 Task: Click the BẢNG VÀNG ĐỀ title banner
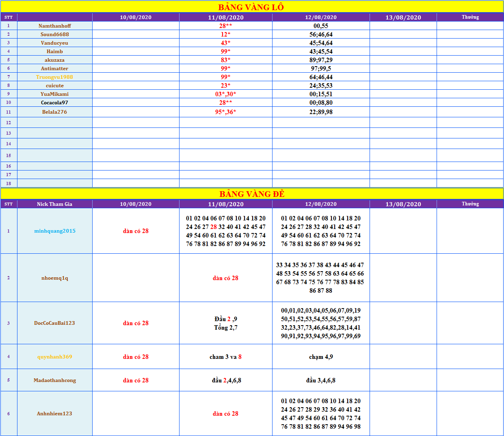[x=251, y=194]
